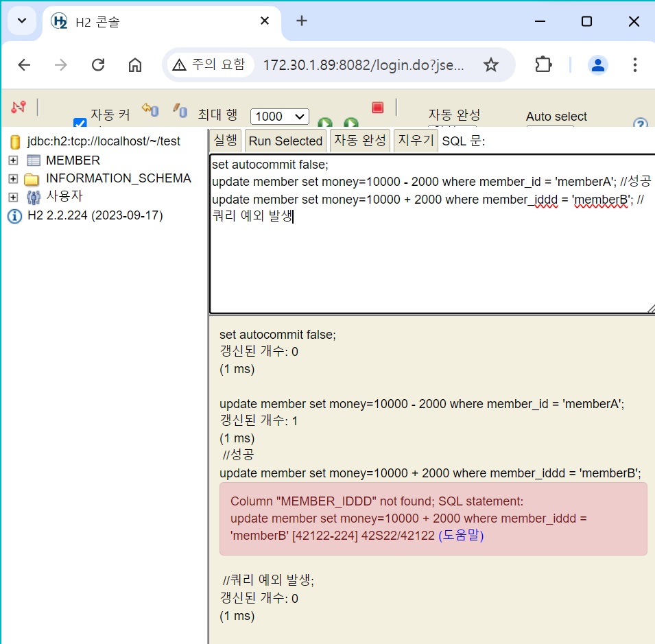This screenshot has height=644, width=655.
Task: Click the rollback icon in H2 toolbar
Action: pyautogui.click(x=150, y=110)
